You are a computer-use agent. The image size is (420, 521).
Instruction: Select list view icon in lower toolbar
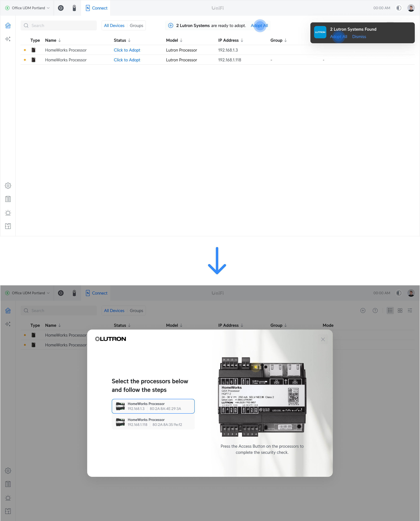390,311
